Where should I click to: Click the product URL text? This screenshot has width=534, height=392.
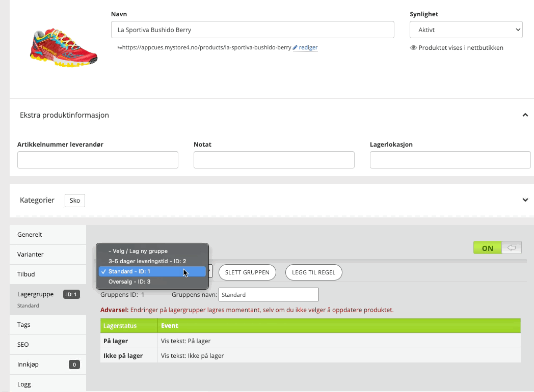pyautogui.click(x=206, y=48)
